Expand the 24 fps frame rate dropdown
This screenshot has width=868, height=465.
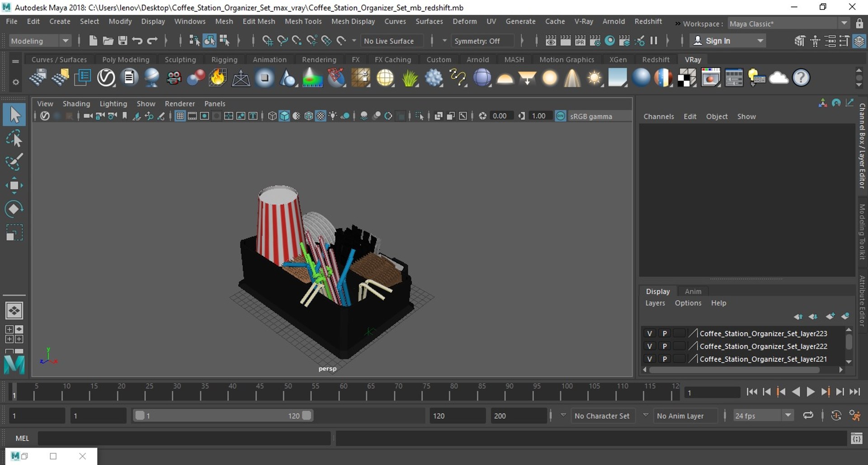pos(763,416)
